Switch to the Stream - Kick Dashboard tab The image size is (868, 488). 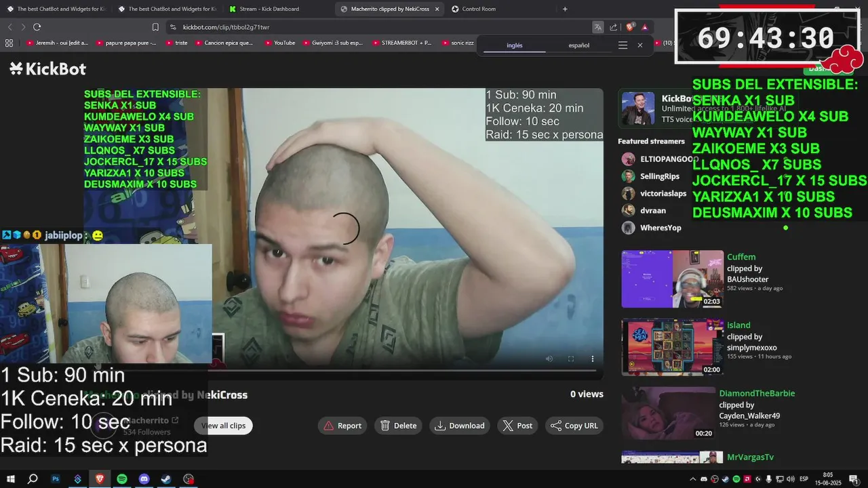(x=269, y=9)
